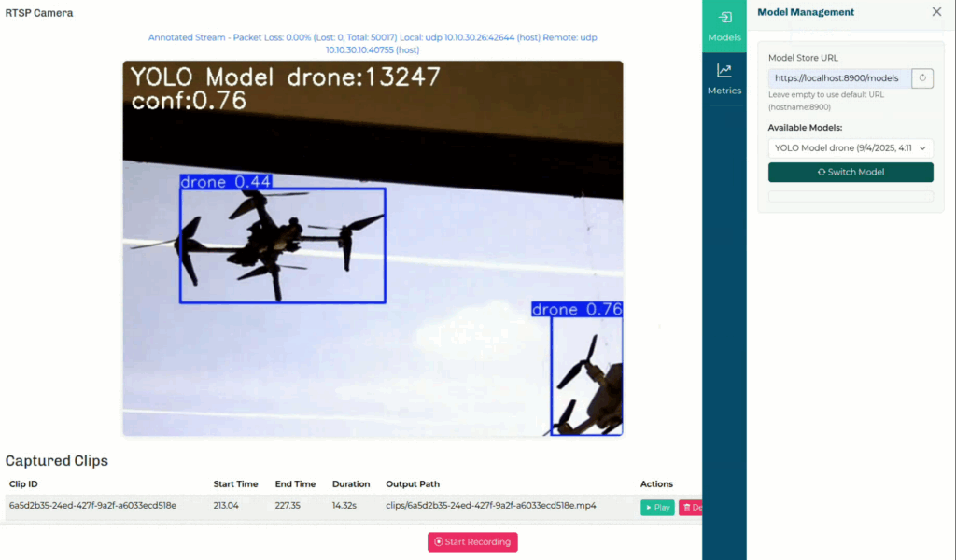Click the Annotated Stream packet loss text
Viewport: 956px width, 560px height.
[373, 44]
